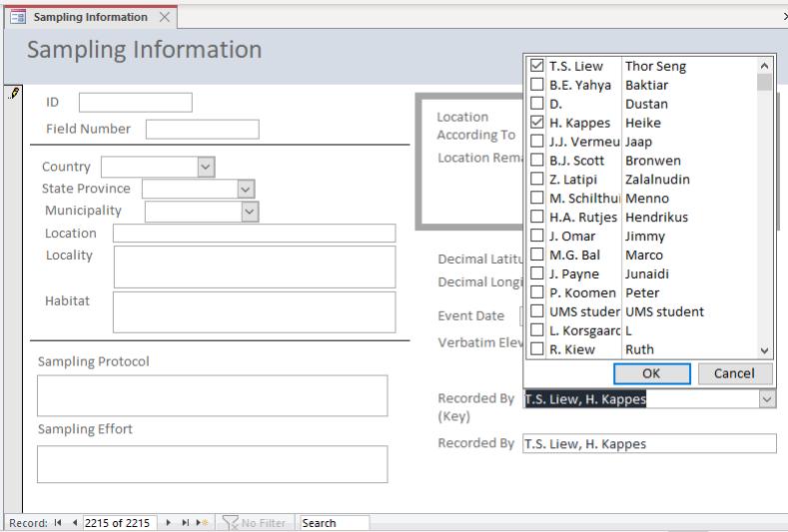
Task: Click the Marco name entry
Action: click(644, 255)
